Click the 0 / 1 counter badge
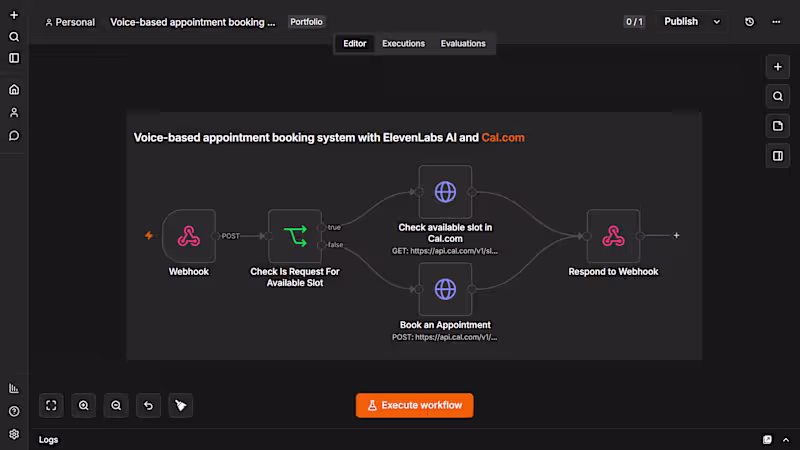The image size is (800, 450). (x=634, y=21)
